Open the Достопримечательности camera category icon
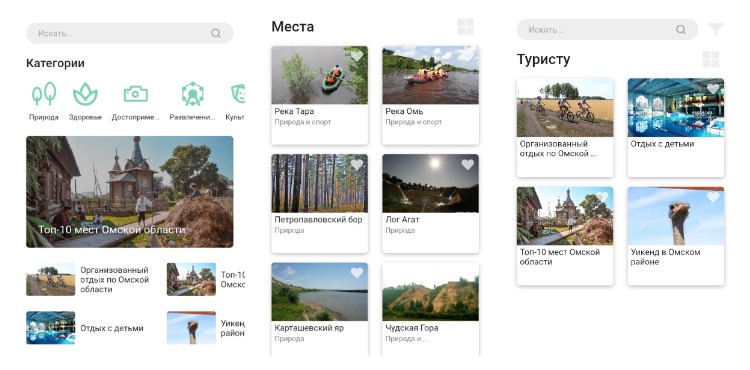Image resolution: width=750 pixels, height=370 pixels. point(136,94)
